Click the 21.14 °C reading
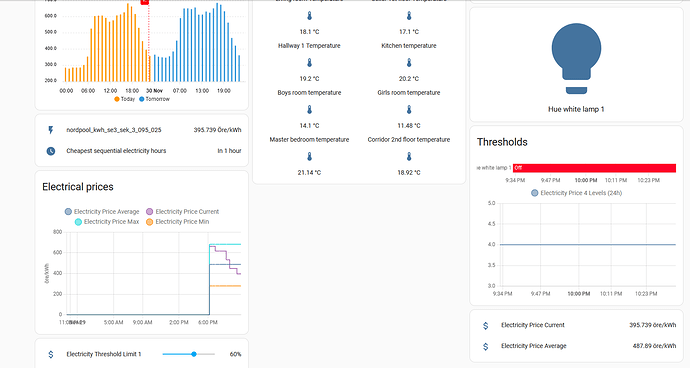Viewport: 690px width, 368px height. (x=309, y=173)
